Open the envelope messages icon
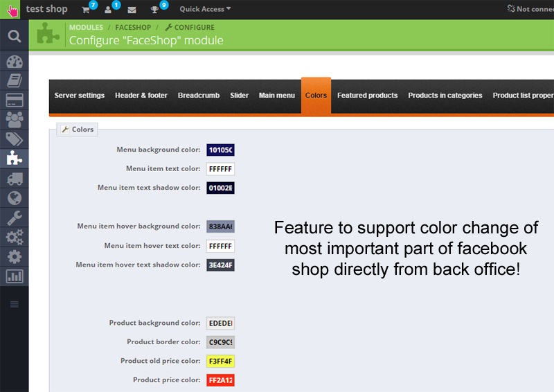This screenshot has height=392, width=554. (x=132, y=10)
